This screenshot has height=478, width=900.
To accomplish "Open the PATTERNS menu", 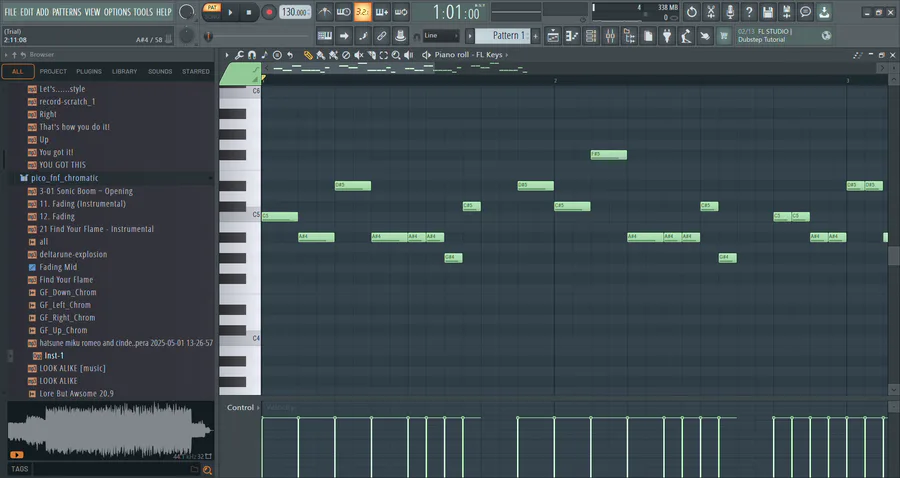I will tap(67, 12).
